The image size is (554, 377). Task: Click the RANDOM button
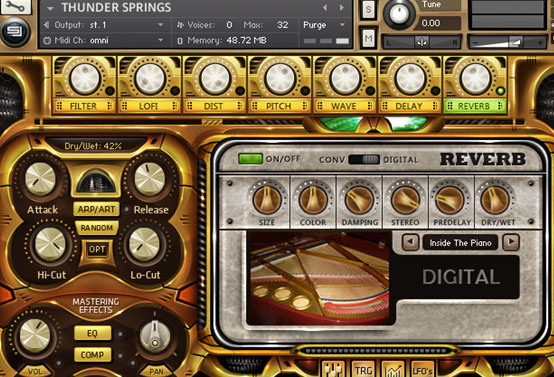click(x=96, y=228)
